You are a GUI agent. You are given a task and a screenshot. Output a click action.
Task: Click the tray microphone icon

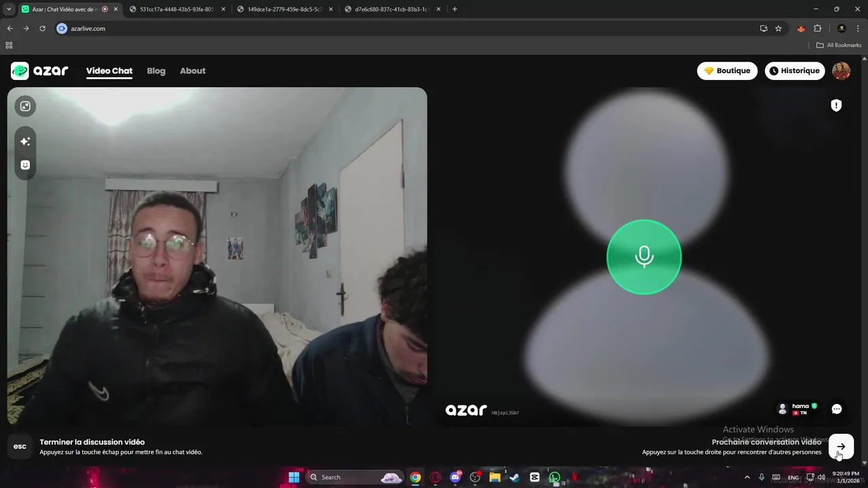pos(762,477)
